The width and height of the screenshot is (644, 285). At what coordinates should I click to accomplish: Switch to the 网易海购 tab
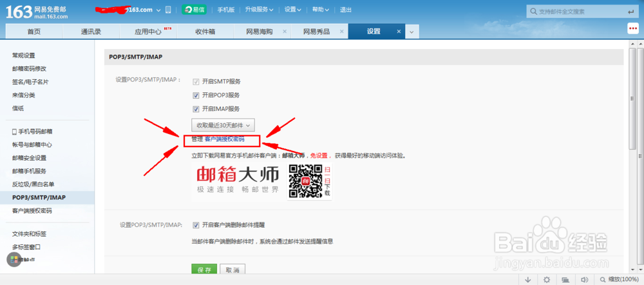(259, 31)
